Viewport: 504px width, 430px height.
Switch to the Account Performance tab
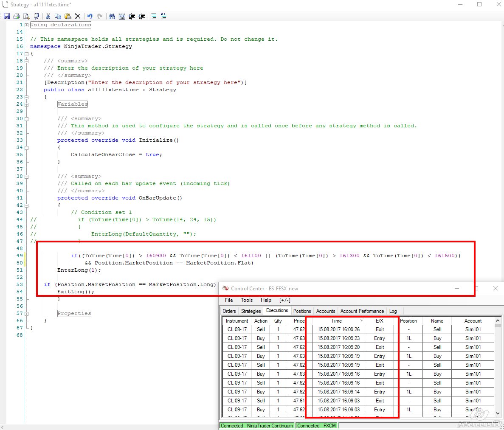362,311
